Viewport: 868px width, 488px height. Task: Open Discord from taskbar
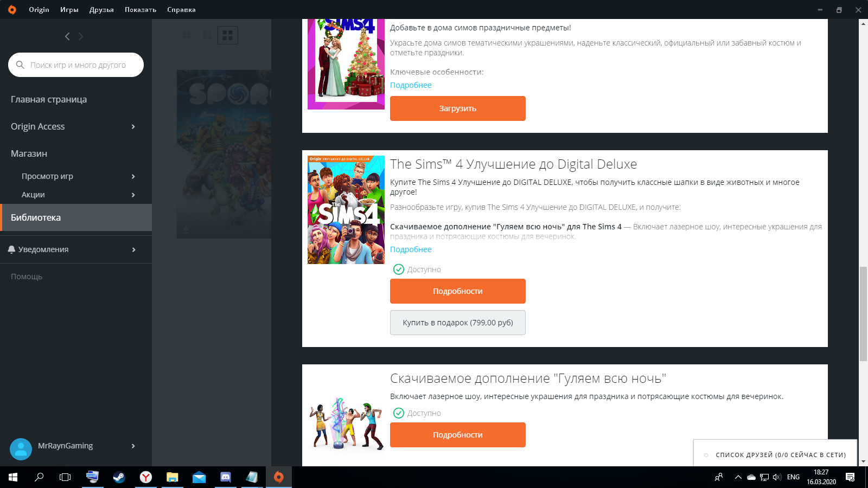click(x=225, y=477)
